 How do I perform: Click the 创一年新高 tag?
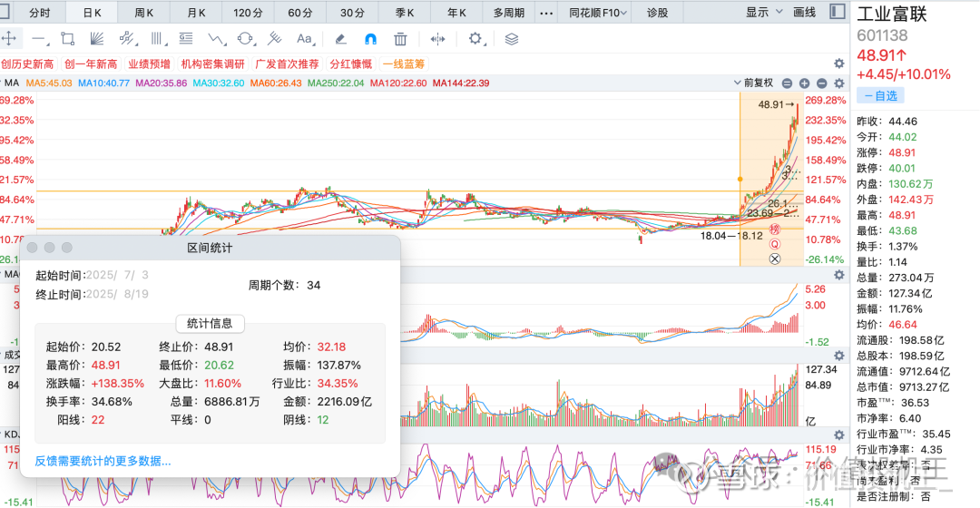91,63
